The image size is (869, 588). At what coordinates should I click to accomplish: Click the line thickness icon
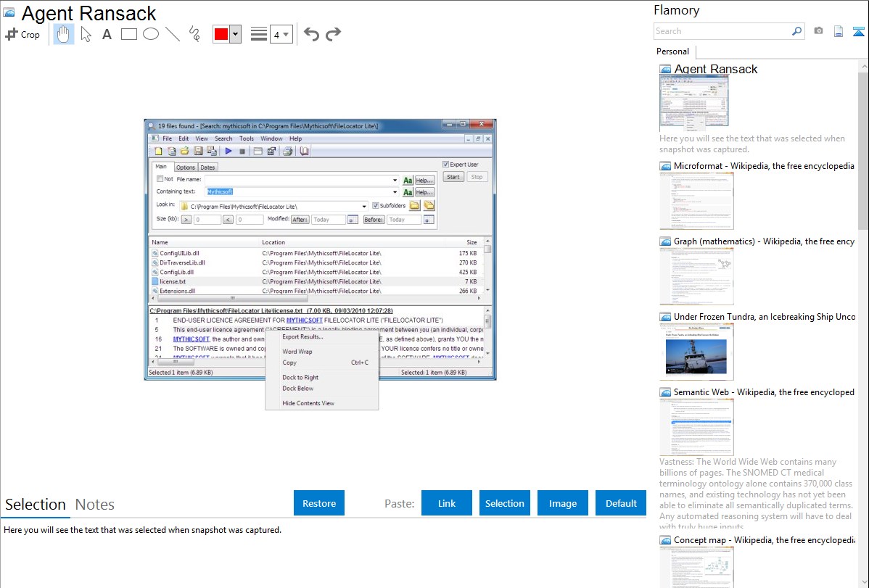[258, 34]
